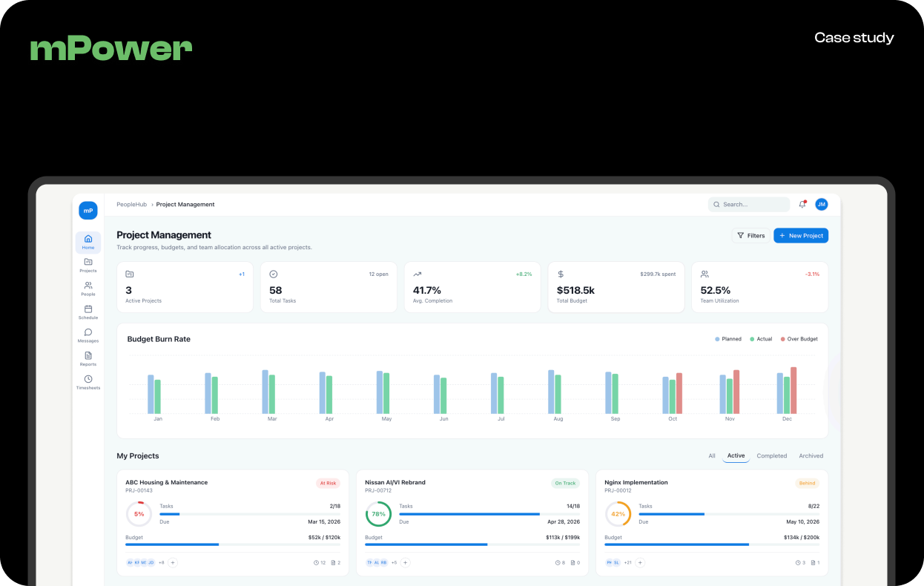Click the mP app logo icon
Viewport: 924px width, 586px height.
pyautogui.click(x=88, y=211)
